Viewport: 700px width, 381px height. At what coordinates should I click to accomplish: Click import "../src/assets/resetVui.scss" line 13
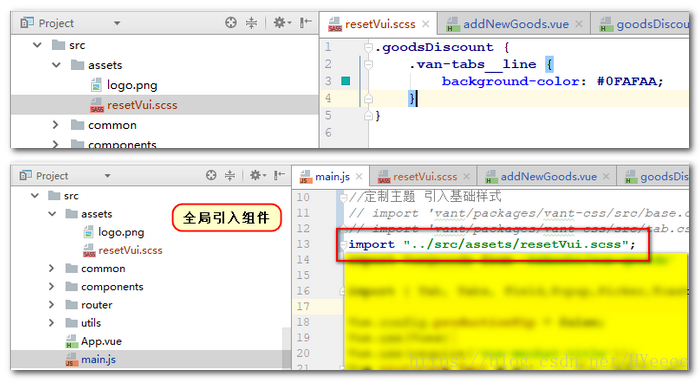coord(492,244)
